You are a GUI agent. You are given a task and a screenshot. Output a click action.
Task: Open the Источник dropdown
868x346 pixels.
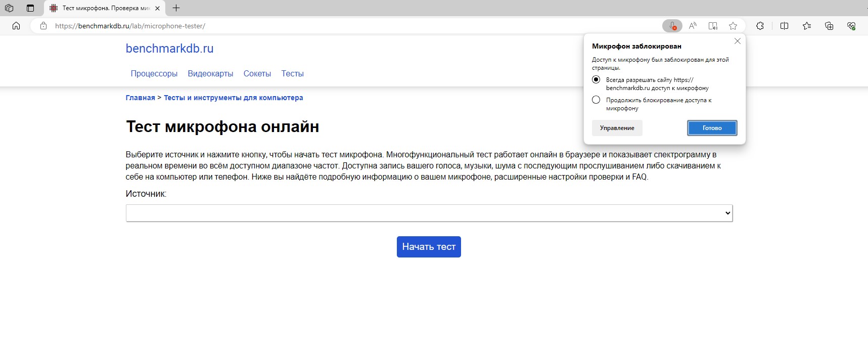pos(429,213)
